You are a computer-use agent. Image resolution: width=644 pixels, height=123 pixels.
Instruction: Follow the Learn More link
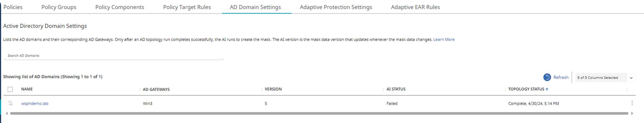[x=444, y=39]
